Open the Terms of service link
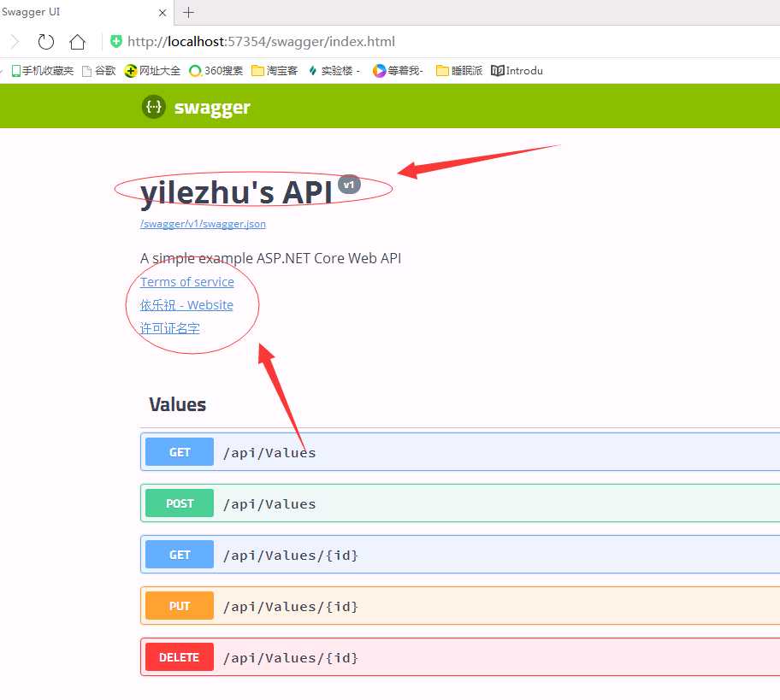The height and width of the screenshot is (700, 780). [x=187, y=282]
